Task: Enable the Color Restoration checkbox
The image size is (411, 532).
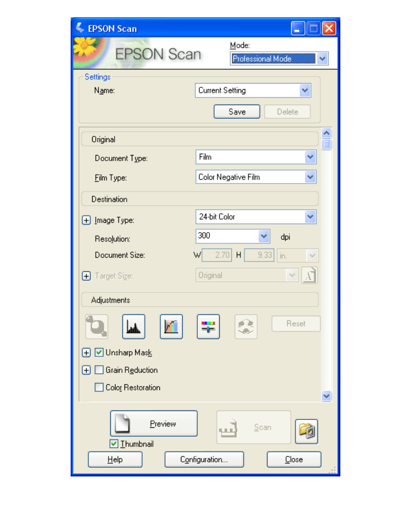Action: (x=99, y=387)
